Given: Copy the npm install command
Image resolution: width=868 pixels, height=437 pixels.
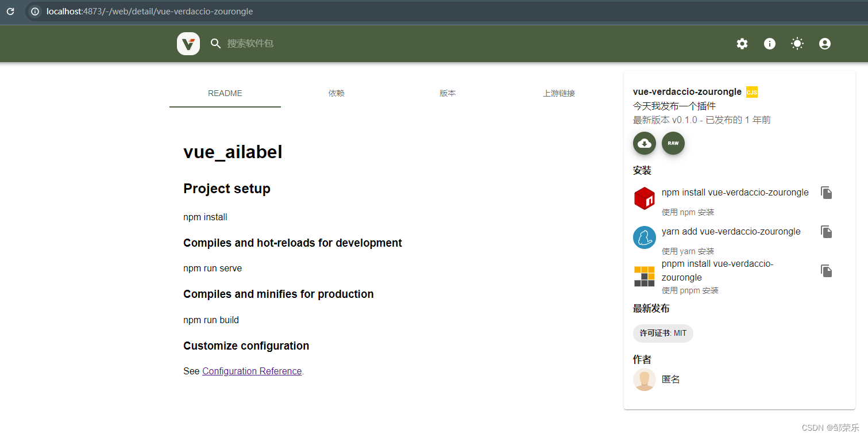Looking at the screenshot, I should (x=827, y=193).
